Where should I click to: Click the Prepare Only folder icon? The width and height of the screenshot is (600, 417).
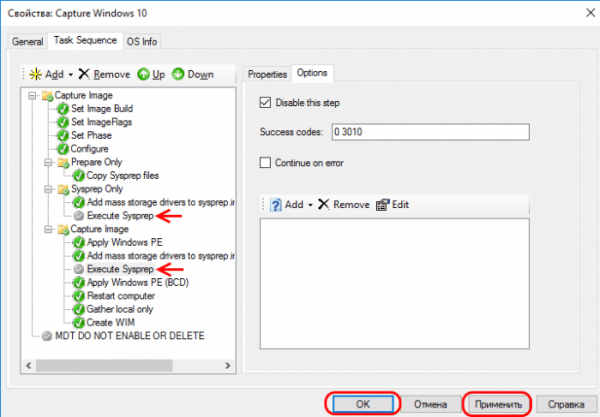(x=63, y=163)
